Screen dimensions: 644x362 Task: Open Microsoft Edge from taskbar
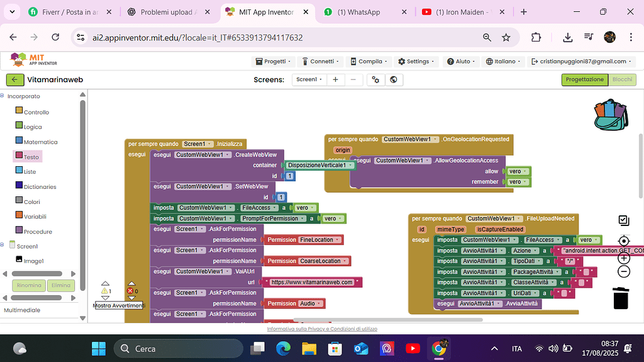coord(283,348)
